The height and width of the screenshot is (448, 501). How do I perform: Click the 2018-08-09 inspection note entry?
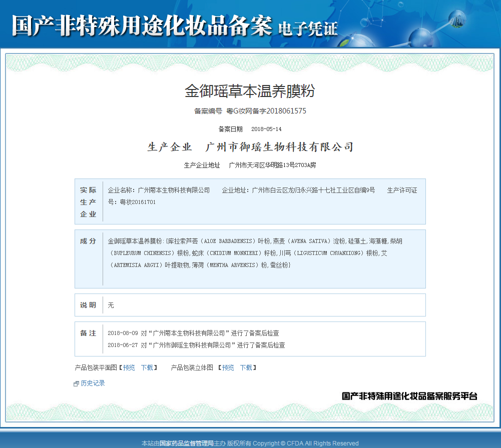(x=193, y=333)
